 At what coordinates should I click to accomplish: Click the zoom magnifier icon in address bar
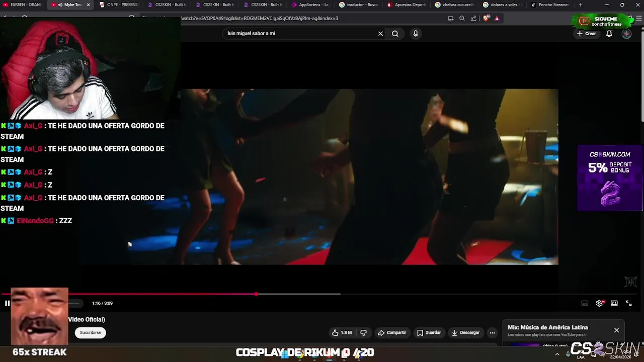click(x=462, y=18)
